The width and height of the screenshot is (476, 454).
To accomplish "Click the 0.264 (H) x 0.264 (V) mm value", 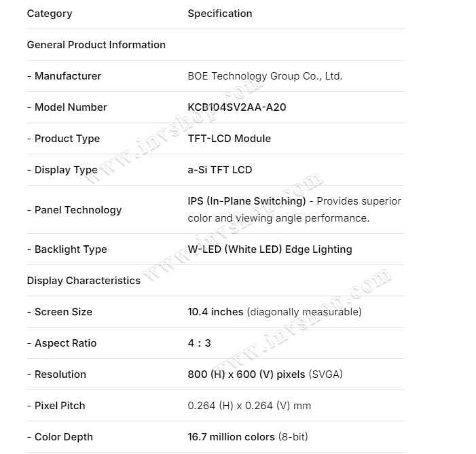I will (x=249, y=406).
